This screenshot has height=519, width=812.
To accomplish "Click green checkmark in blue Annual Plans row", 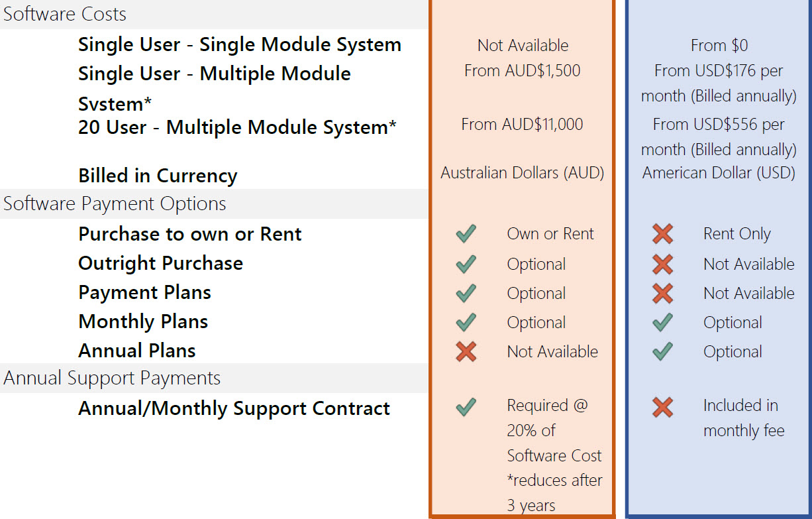I will [662, 351].
